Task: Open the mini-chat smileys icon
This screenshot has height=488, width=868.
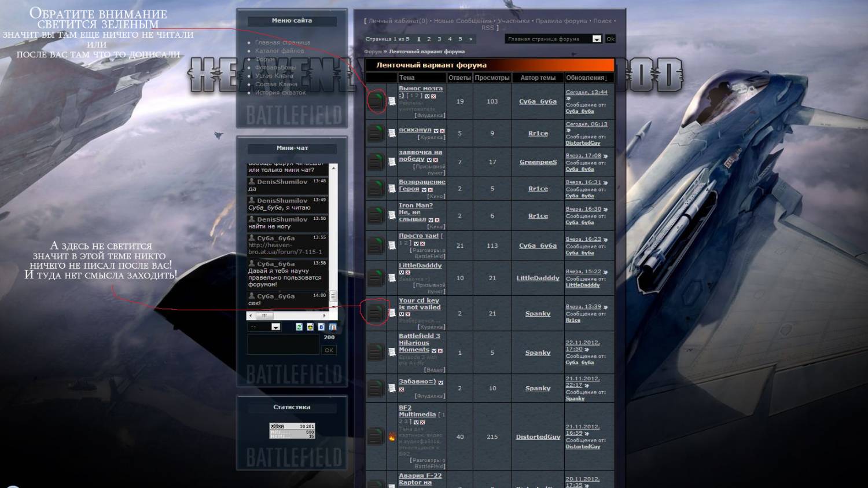Action: (310, 327)
